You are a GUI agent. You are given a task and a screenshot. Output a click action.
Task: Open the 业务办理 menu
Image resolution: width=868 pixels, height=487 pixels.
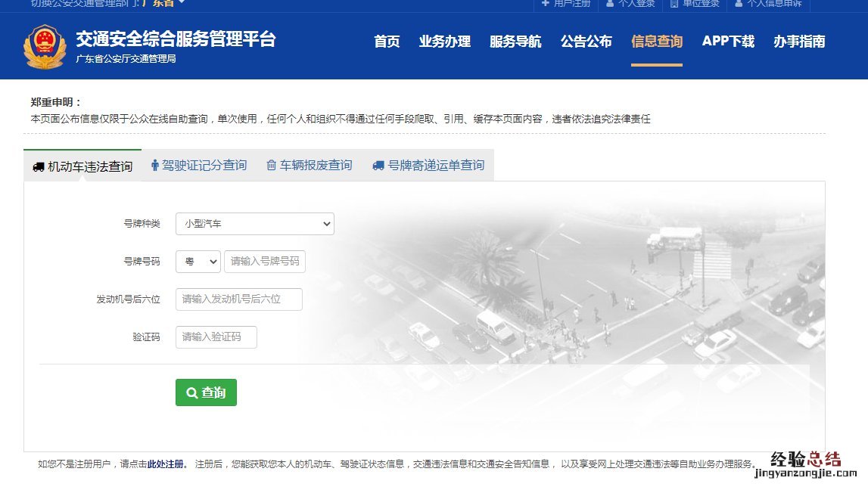[445, 42]
